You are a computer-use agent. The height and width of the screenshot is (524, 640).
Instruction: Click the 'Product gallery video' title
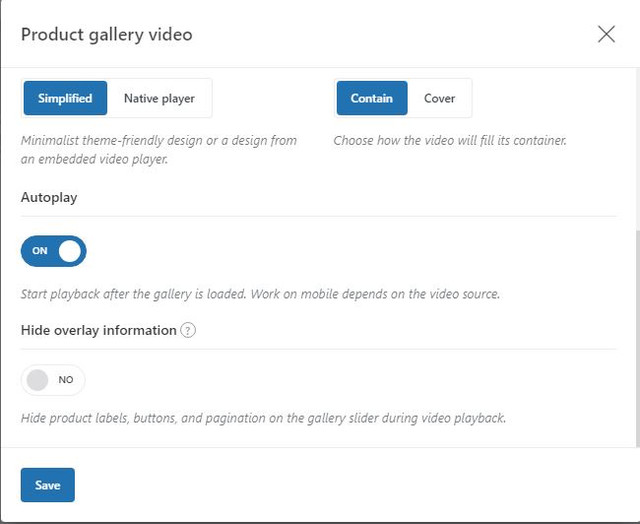[107, 34]
